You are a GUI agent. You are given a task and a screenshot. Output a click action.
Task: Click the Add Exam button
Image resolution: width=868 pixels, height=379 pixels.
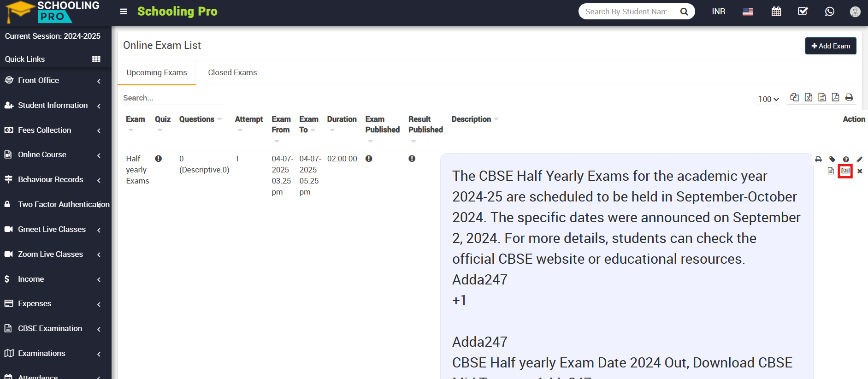[x=831, y=46]
